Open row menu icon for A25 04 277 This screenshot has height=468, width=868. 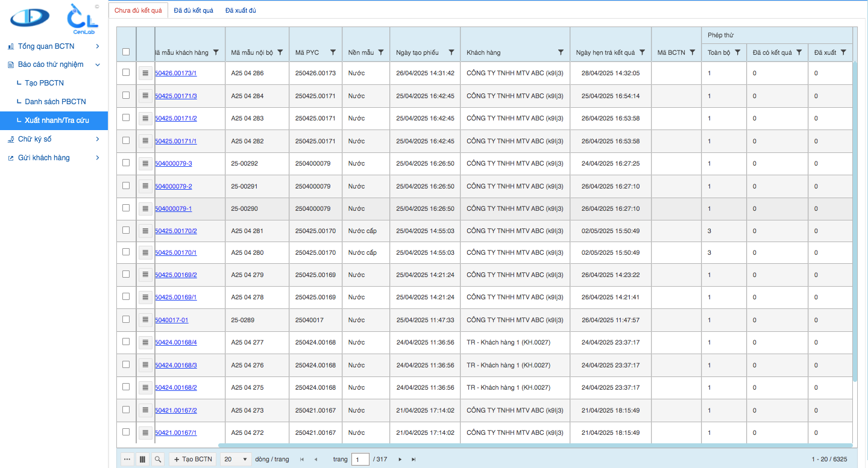point(145,342)
